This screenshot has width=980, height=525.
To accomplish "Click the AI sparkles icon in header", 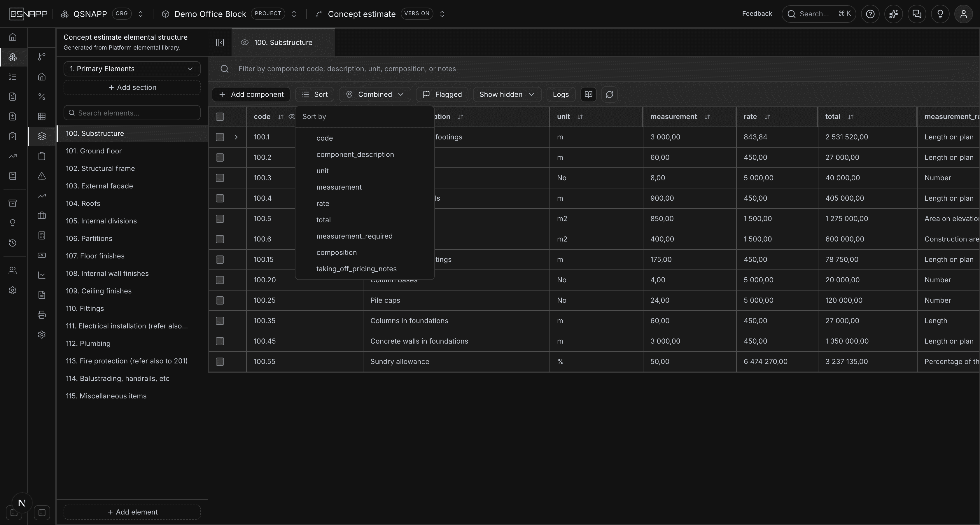I will click(893, 14).
